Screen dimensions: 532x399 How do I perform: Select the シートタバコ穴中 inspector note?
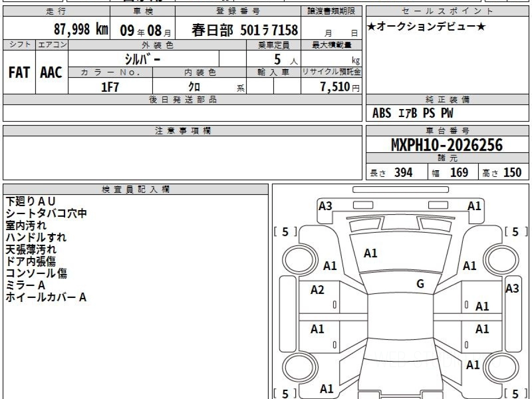pos(46,213)
